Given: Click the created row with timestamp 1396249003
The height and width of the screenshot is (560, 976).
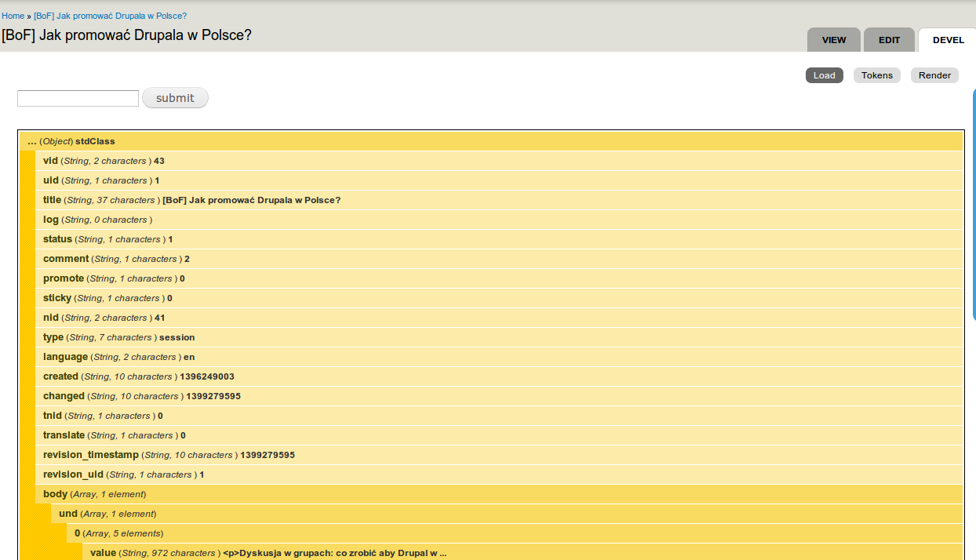Looking at the screenshot, I should (499, 376).
